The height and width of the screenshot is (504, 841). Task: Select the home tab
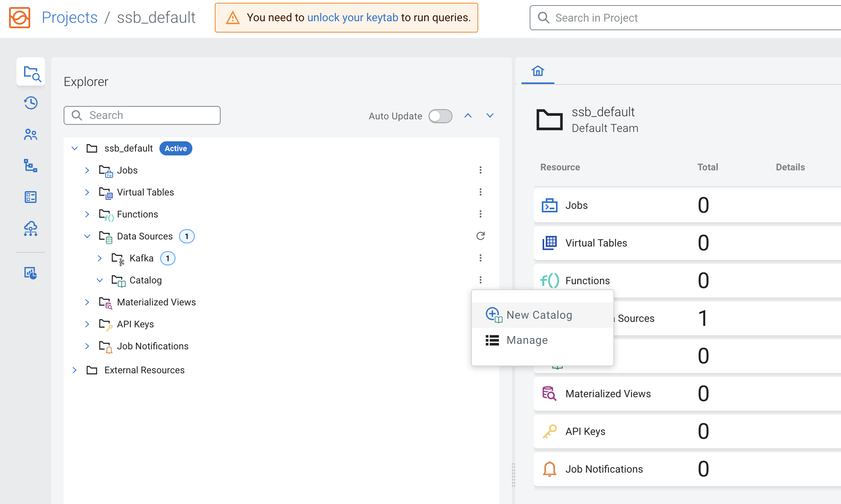click(538, 71)
